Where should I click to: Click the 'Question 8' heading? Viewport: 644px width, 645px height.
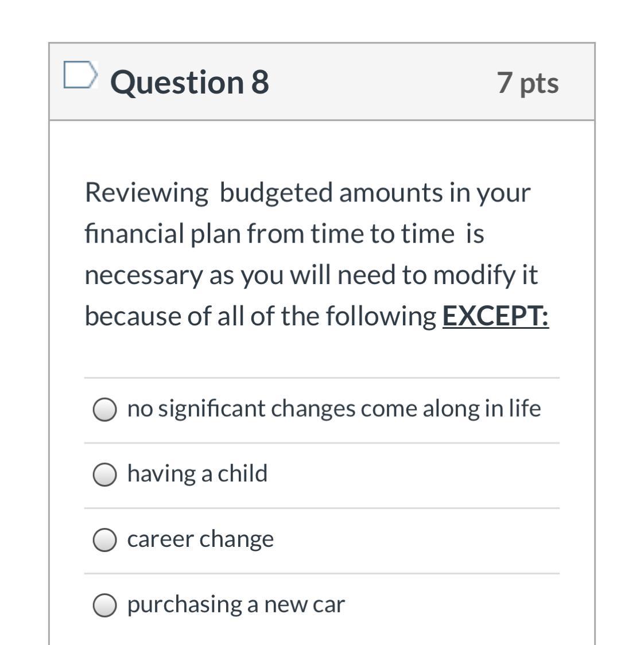coord(189,81)
